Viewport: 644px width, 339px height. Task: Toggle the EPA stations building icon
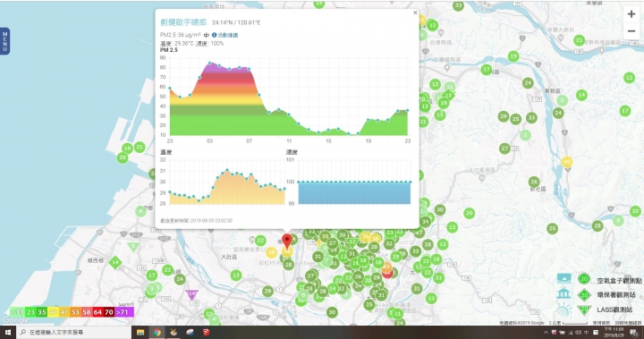[563, 293]
